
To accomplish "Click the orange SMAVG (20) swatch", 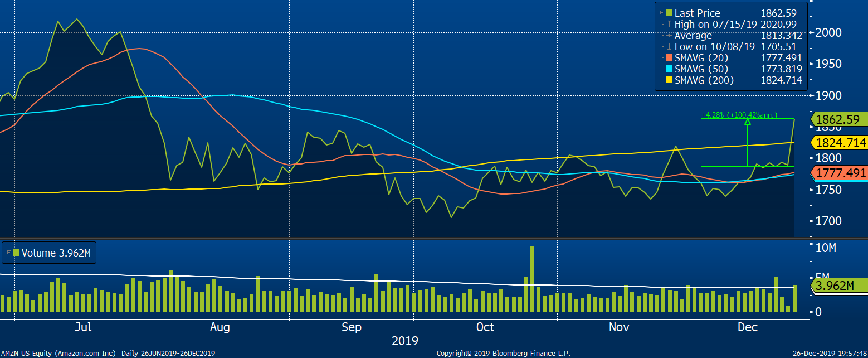I will coord(669,58).
